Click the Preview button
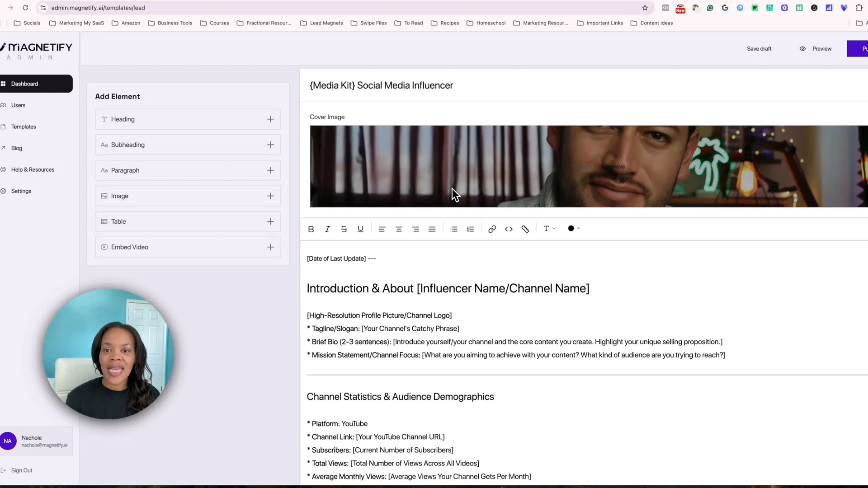Image resolution: width=868 pixels, height=488 pixels. point(816,49)
